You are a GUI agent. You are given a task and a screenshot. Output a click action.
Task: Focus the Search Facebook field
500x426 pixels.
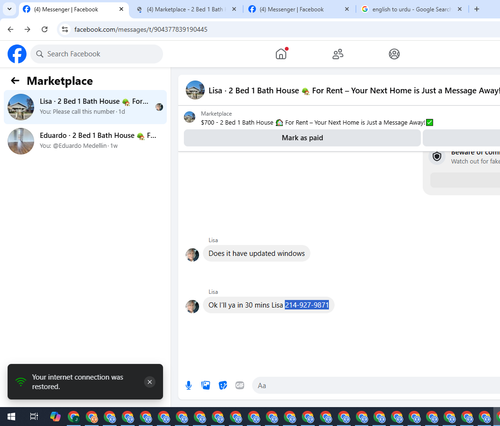pos(97,54)
